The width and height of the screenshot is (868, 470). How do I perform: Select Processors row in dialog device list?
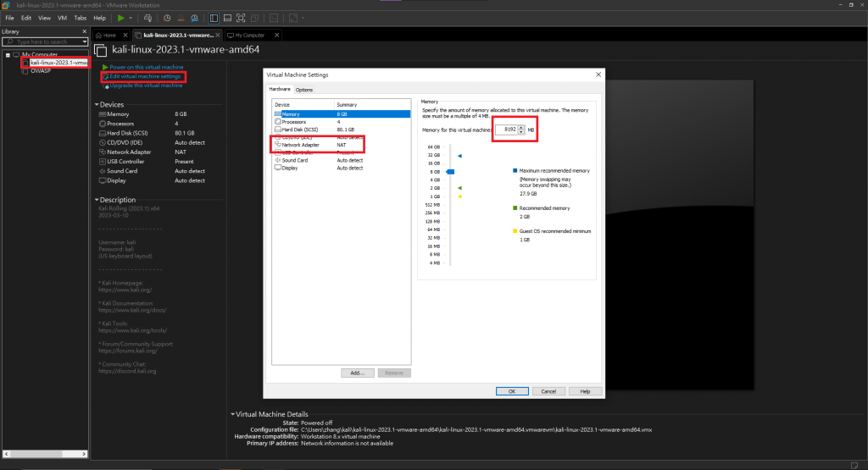click(x=342, y=122)
